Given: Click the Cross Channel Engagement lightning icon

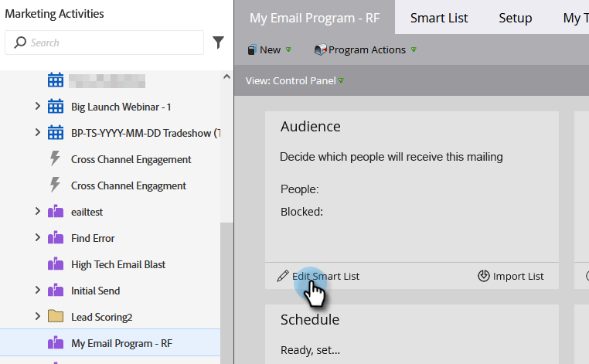Looking at the screenshot, I should click(x=55, y=159).
